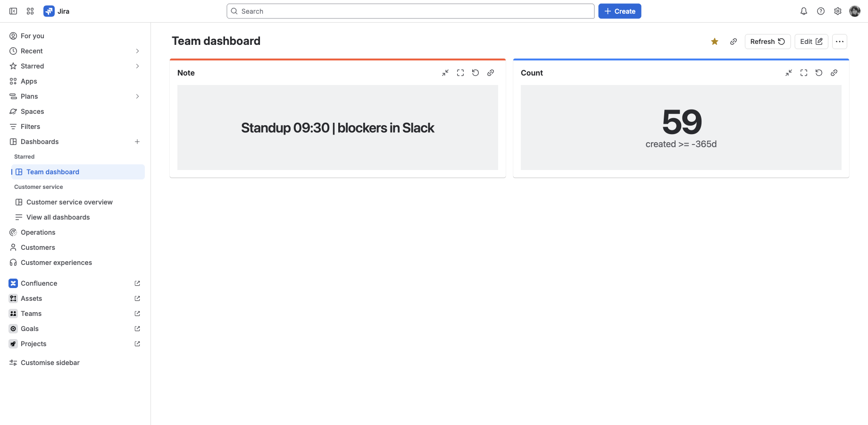The height and width of the screenshot is (425, 868).
Task: Open the notifications bell
Action: coord(804,11)
